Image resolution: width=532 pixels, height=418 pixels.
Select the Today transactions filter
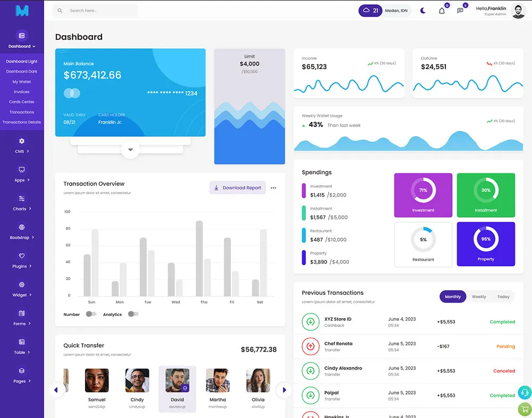pos(503,297)
